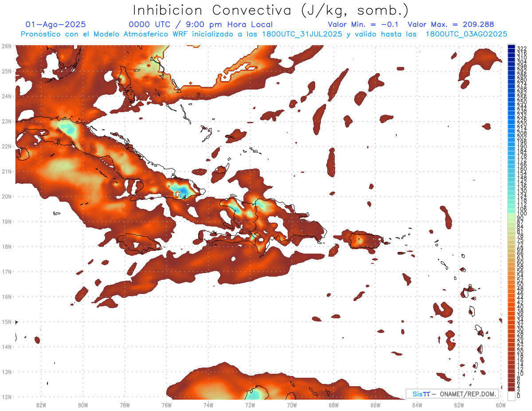This screenshot has width=532, height=411.
Task: Click the '10' color scale value
Action: point(520,374)
